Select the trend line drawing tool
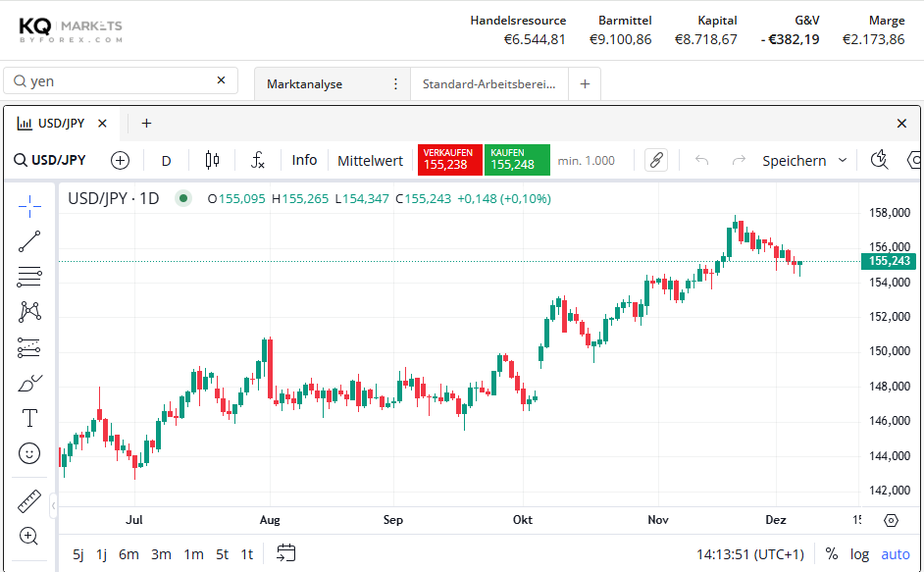Viewport: 924px width, 572px height. [x=29, y=241]
